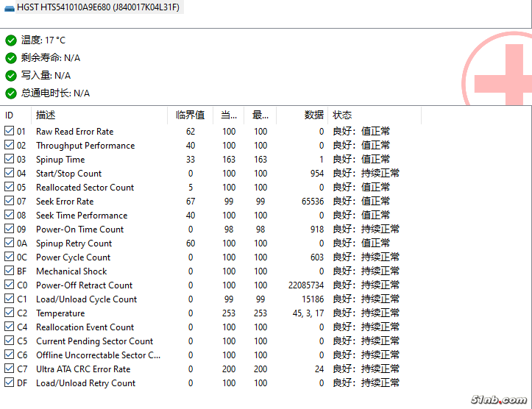The height and width of the screenshot is (409, 532).
Task: Select the Load/Unload Cycle Count row
Action: pyautogui.click(x=86, y=299)
